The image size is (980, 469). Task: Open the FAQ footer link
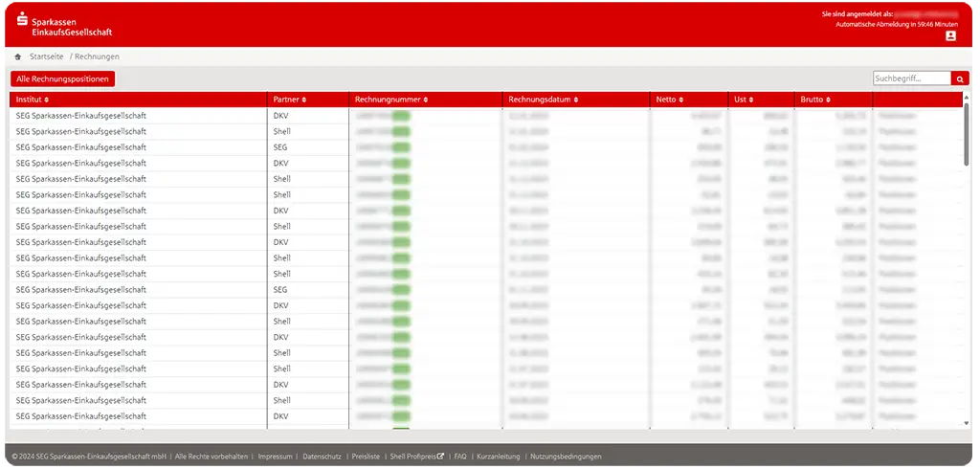[x=460, y=457]
